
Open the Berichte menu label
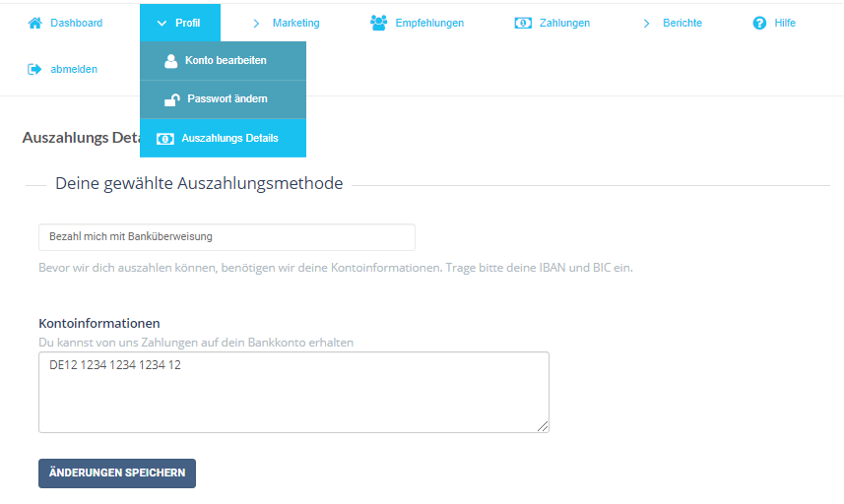682,23
